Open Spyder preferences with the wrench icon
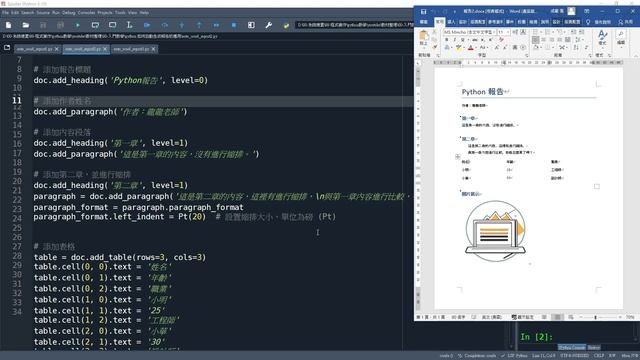The width and height of the screenshot is (640, 360). 269,25
